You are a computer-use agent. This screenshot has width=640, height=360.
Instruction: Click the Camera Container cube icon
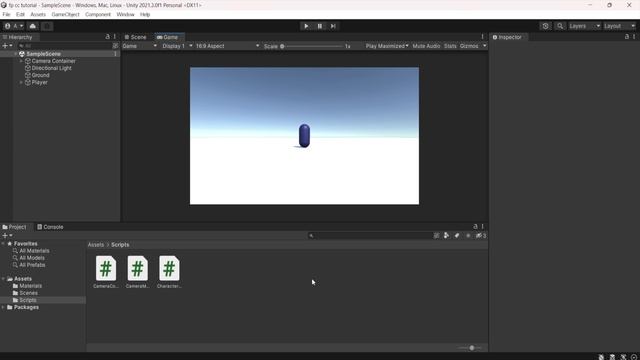[28, 61]
